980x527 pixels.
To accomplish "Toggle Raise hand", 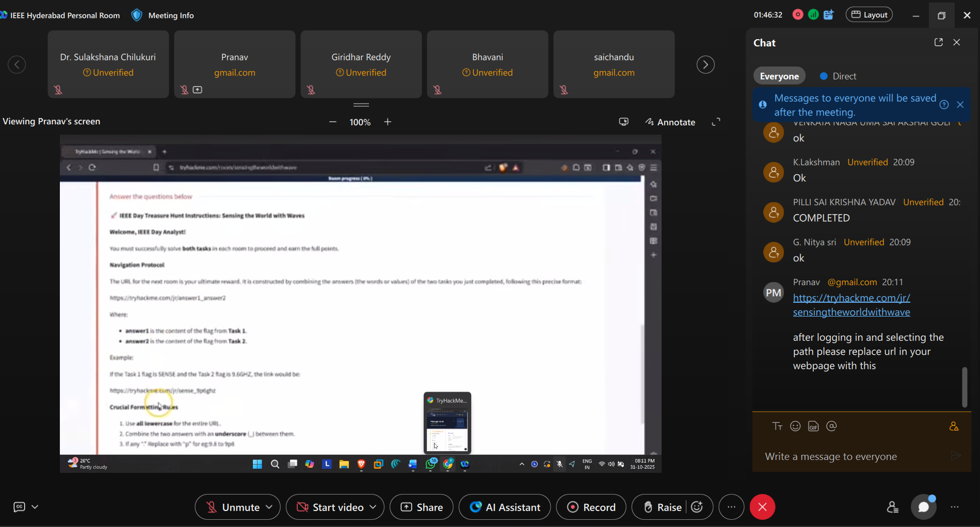I will 662,507.
